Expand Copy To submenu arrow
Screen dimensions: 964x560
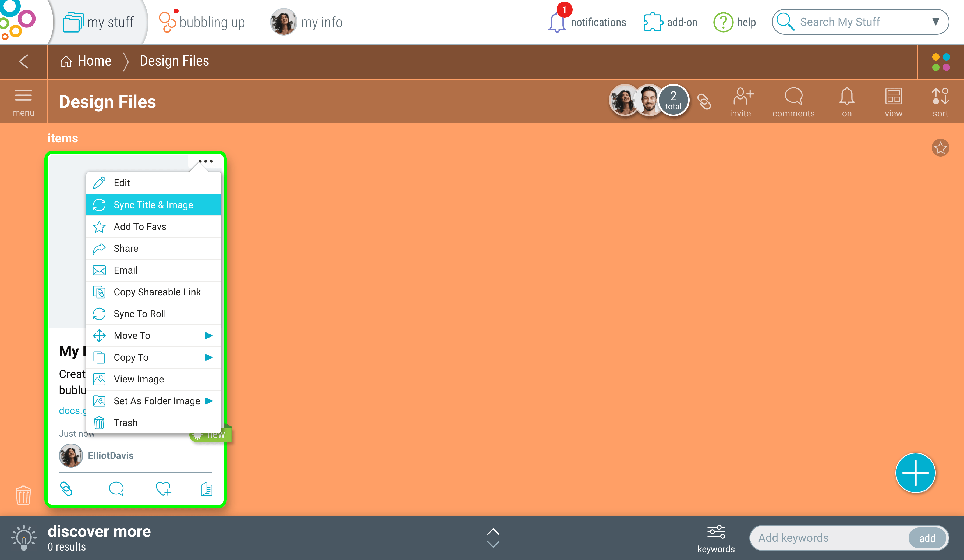tap(209, 357)
